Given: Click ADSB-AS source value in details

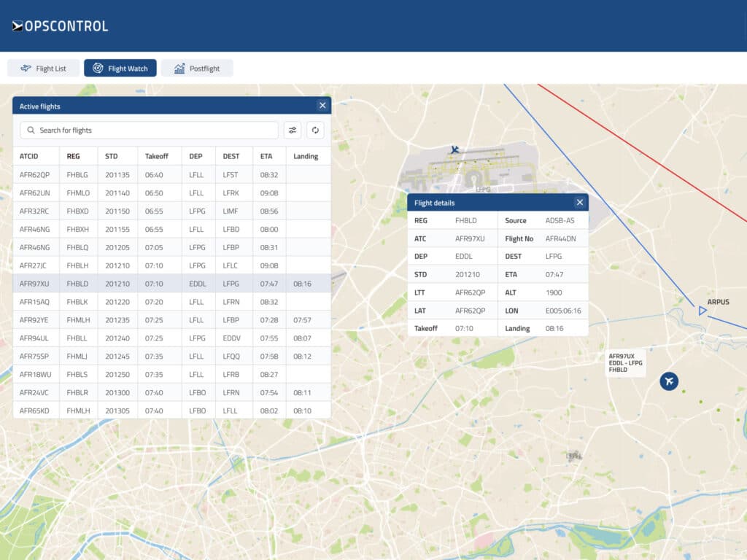Looking at the screenshot, I should coord(560,220).
